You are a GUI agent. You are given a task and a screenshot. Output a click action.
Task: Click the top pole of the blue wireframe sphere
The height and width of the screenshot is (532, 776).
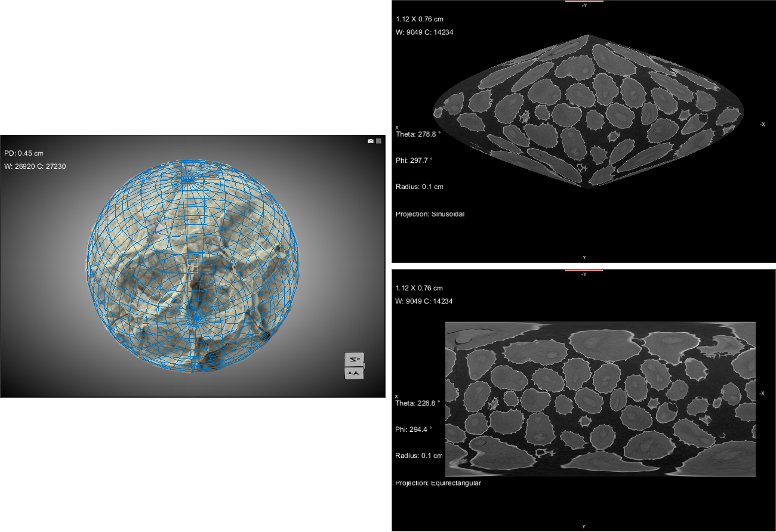click(x=189, y=177)
